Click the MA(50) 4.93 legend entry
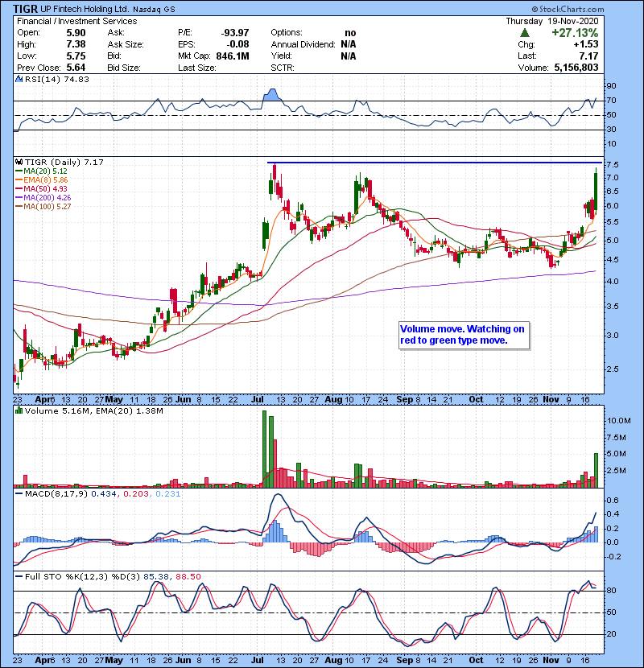 tap(42, 188)
